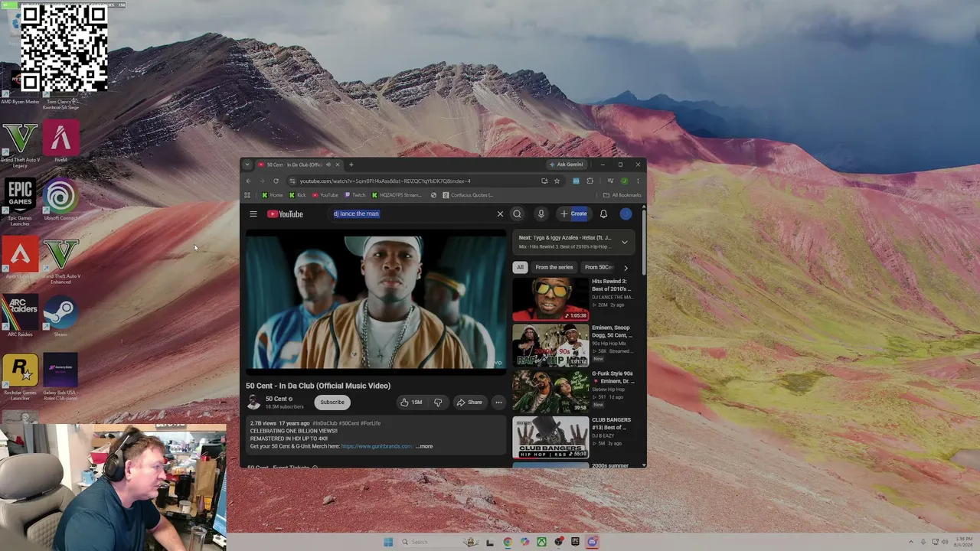Dislike the In Da Club video
This screenshot has width=980, height=551.
(438, 402)
